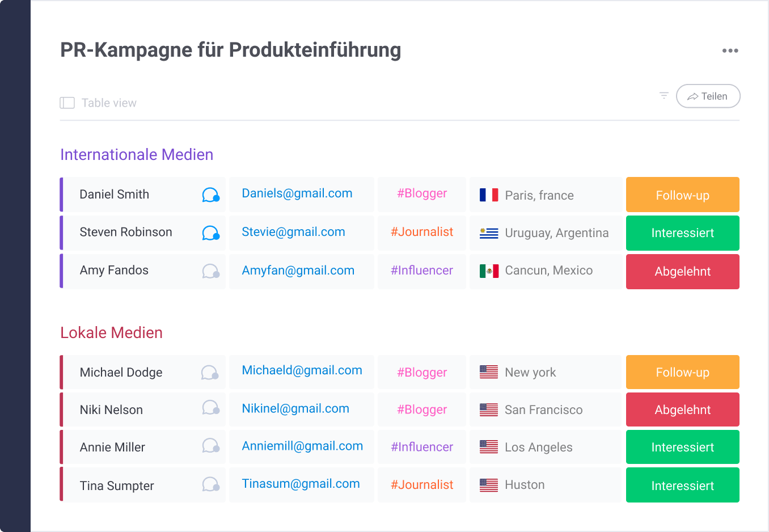Open Michael Dodge's conversation bubble
Image resolution: width=769 pixels, height=532 pixels.
(x=210, y=372)
